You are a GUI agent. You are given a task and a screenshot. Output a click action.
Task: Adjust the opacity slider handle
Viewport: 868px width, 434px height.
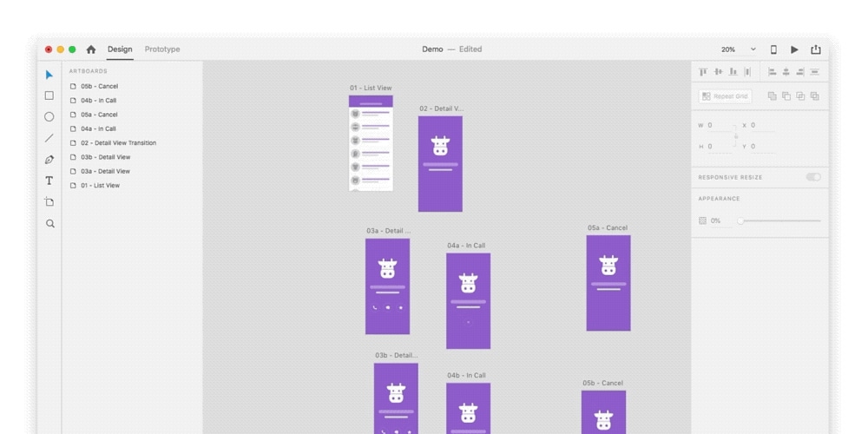click(740, 220)
